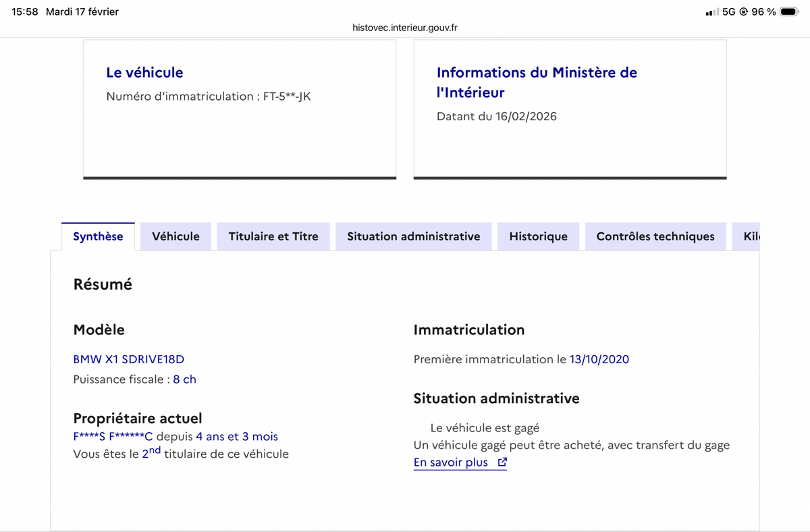This screenshot has width=810, height=532.
Task: Tap the battery icon in the status bar
Action: coord(789,12)
